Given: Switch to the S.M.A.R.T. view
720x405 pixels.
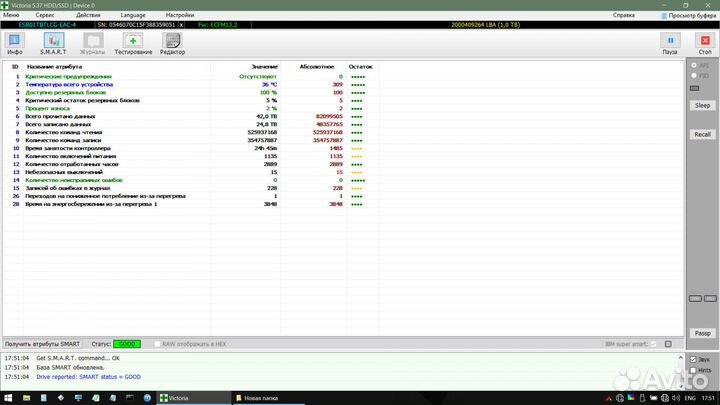Looking at the screenshot, I should [53, 43].
